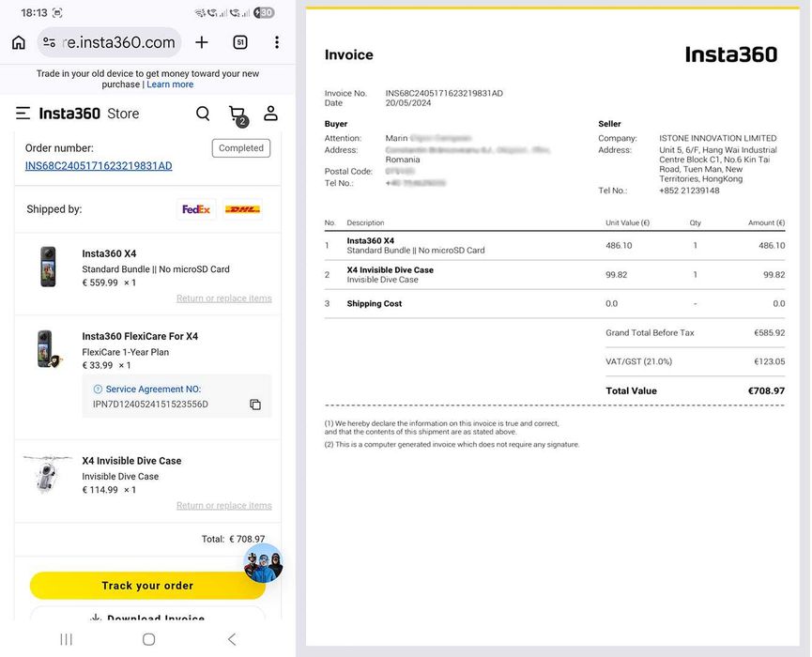Open the shopping cart with 2 items
812x657 pixels.
point(238,115)
